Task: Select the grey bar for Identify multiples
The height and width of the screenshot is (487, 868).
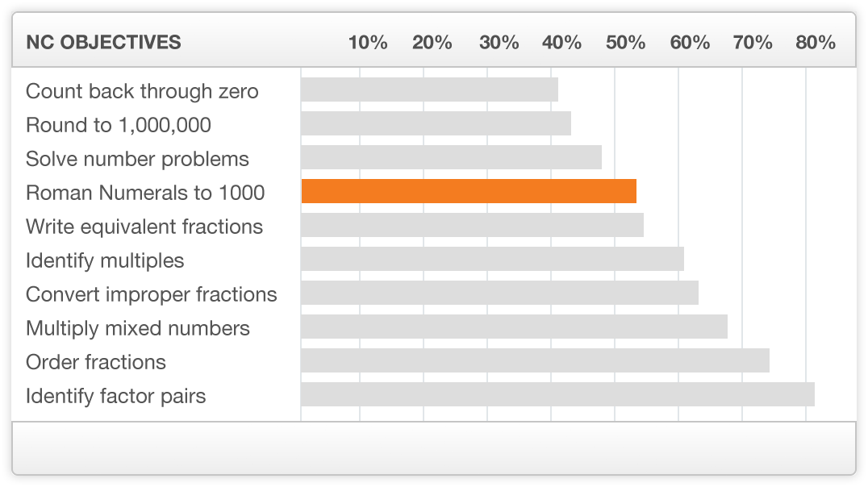Action: (492, 259)
